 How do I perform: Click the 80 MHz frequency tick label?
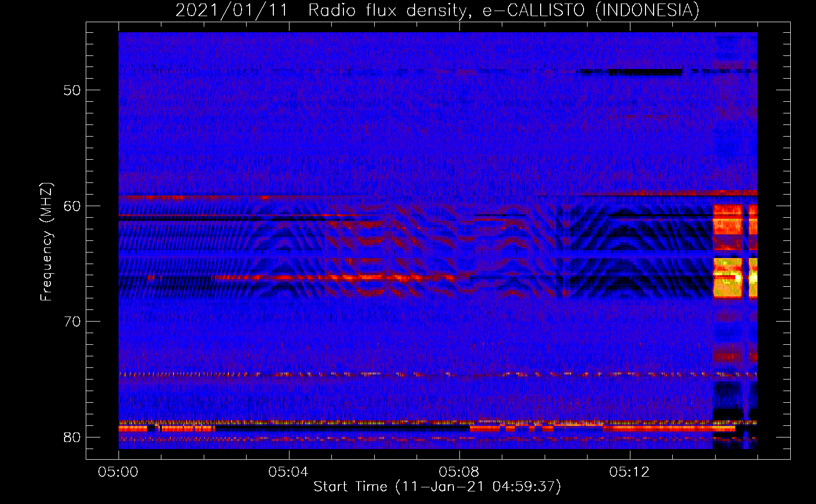tap(72, 437)
